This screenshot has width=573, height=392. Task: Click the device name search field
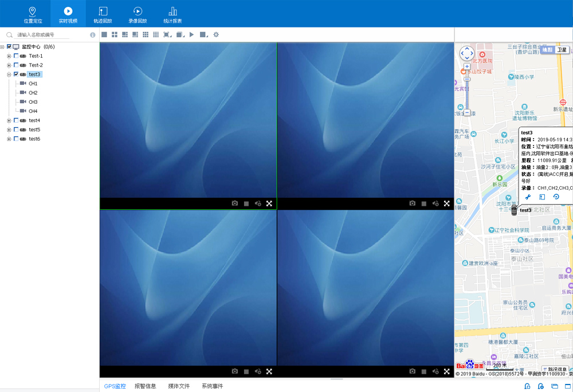pos(49,35)
